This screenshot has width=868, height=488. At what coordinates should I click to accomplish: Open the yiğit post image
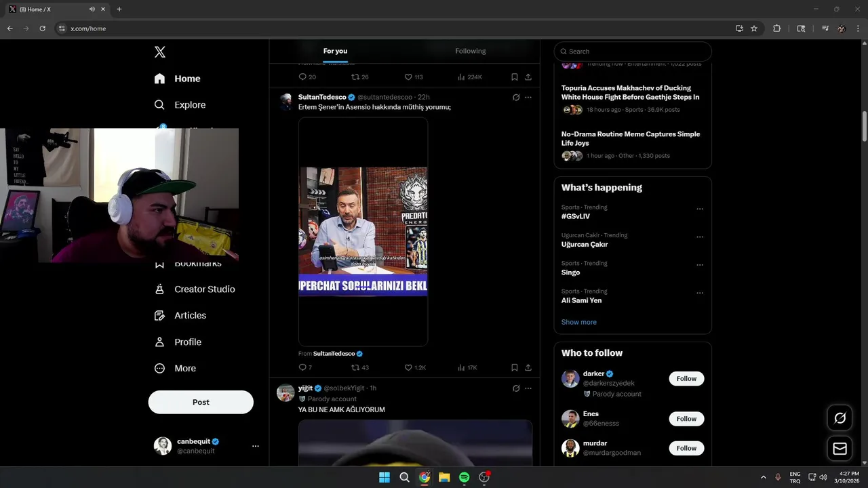[x=415, y=443]
